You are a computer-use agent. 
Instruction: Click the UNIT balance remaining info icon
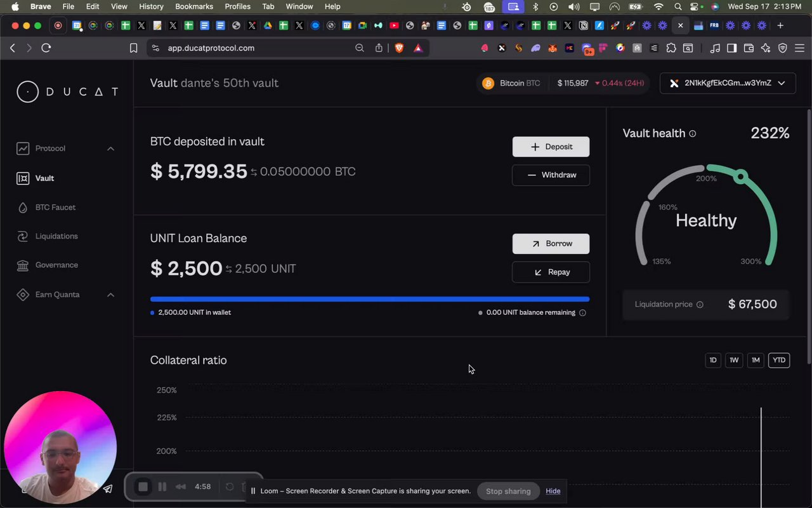(582, 312)
